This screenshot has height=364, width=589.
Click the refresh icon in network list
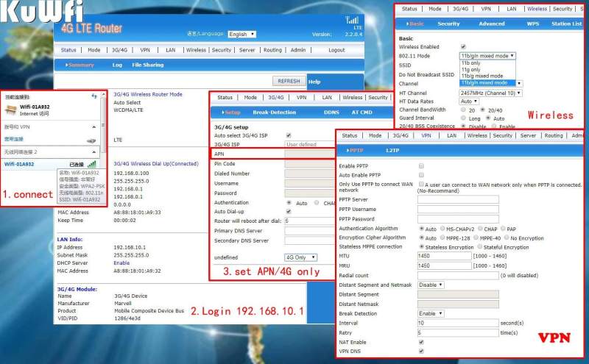click(94, 97)
